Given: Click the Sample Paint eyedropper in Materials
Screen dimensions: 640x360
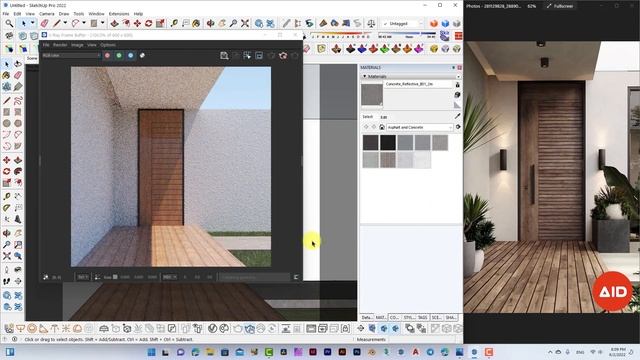Looking at the screenshot, I should point(458,116).
